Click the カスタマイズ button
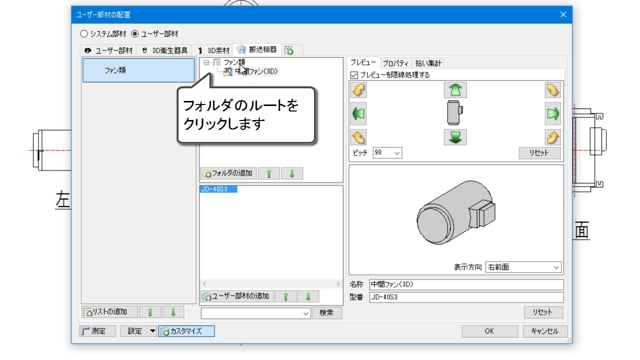Image resolution: width=640 pixels, height=360 pixels. click(x=187, y=331)
